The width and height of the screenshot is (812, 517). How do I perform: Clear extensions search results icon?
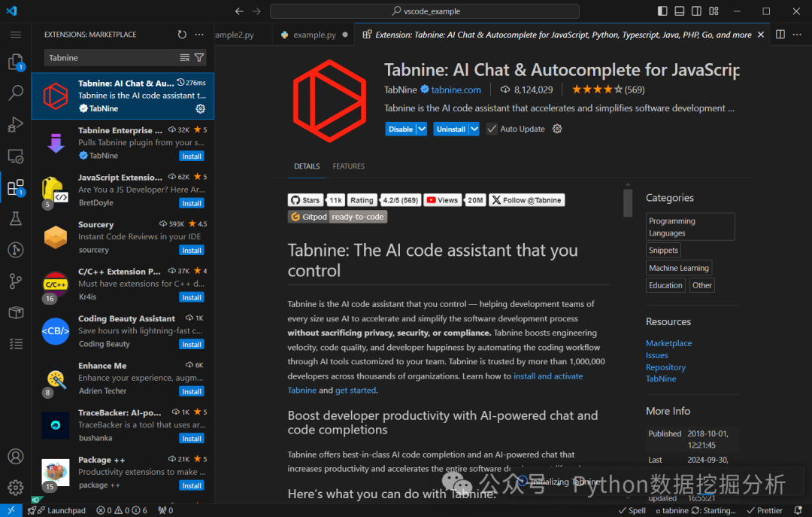click(x=184, y=57)
